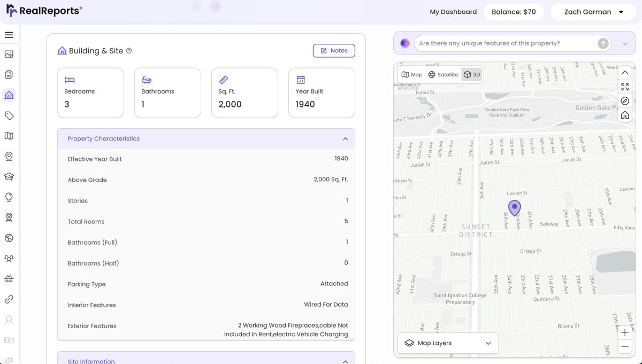Click the Total Rooms label

86,222
